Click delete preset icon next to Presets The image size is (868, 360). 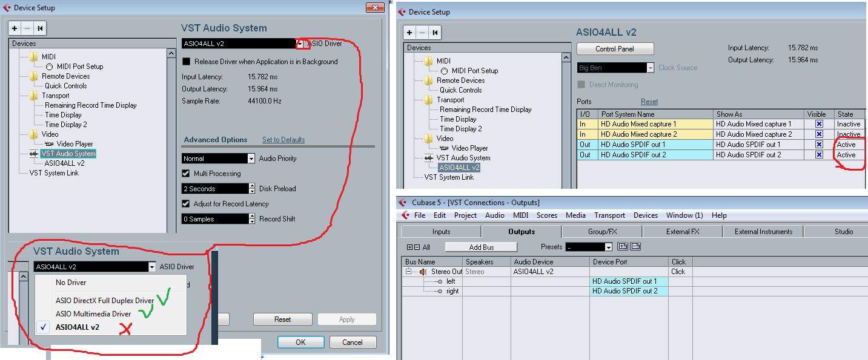(x=635, y=247)
